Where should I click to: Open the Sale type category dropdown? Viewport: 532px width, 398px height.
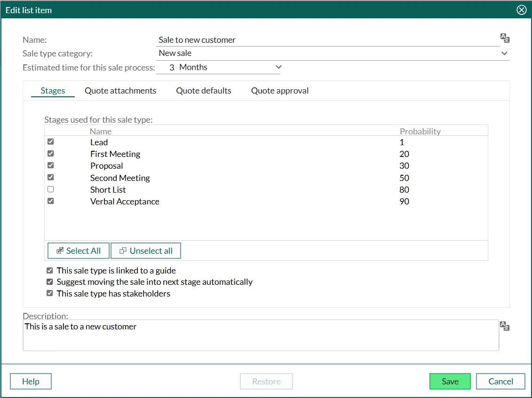pyautogui.click(x=504, y=54)
